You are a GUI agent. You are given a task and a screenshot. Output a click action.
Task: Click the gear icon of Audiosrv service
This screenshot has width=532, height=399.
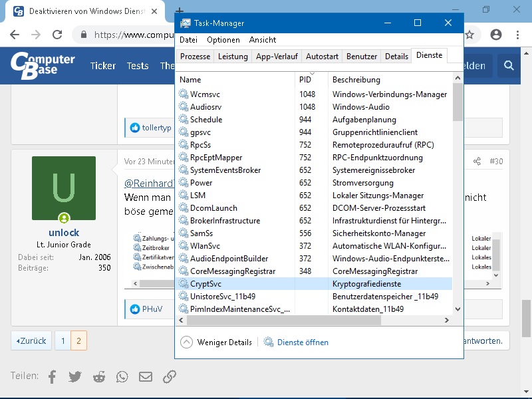[x=184, y=106]
